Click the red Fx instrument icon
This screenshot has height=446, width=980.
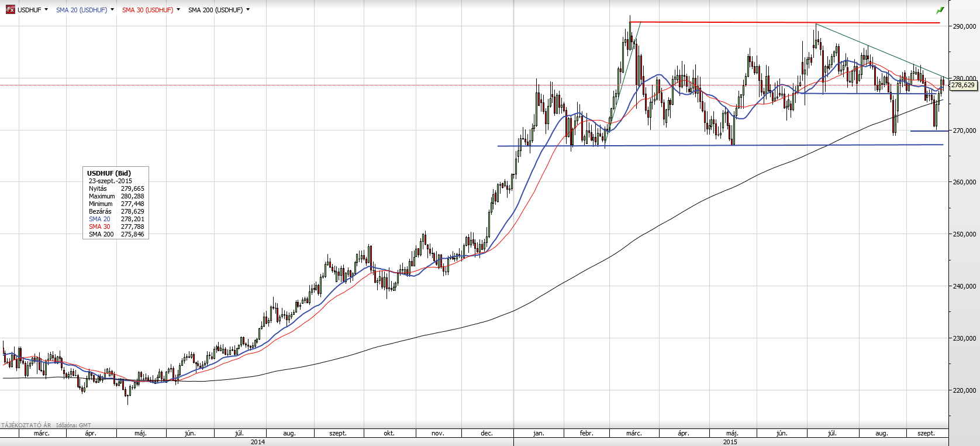pyautogui.click(x=10, y=10)
